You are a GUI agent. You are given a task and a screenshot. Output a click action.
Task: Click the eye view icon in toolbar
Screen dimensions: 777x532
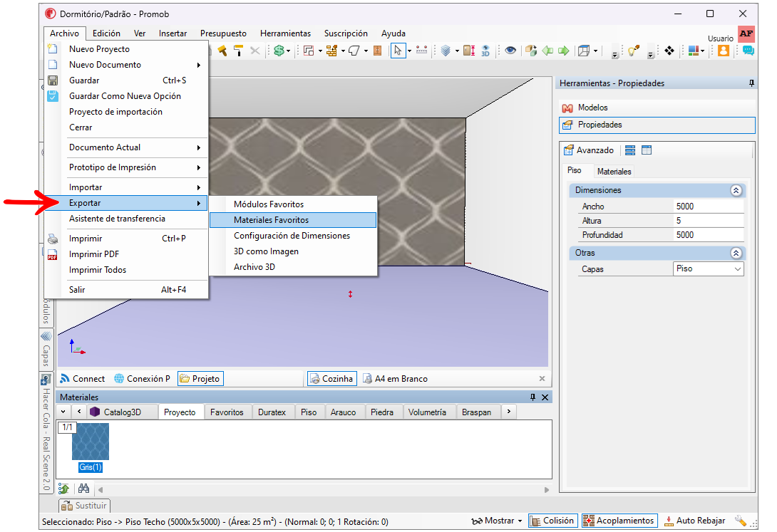coord(510,51)
